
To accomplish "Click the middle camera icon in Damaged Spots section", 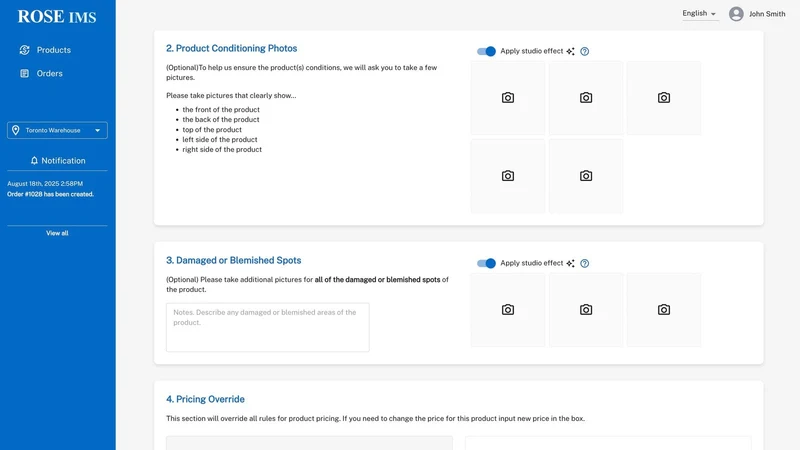I will 586,310.
